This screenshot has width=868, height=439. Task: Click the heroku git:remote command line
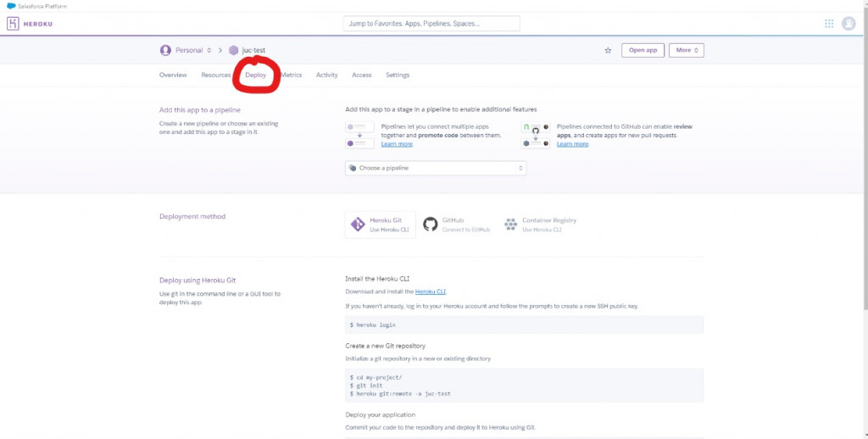click(x=400, y=394)
